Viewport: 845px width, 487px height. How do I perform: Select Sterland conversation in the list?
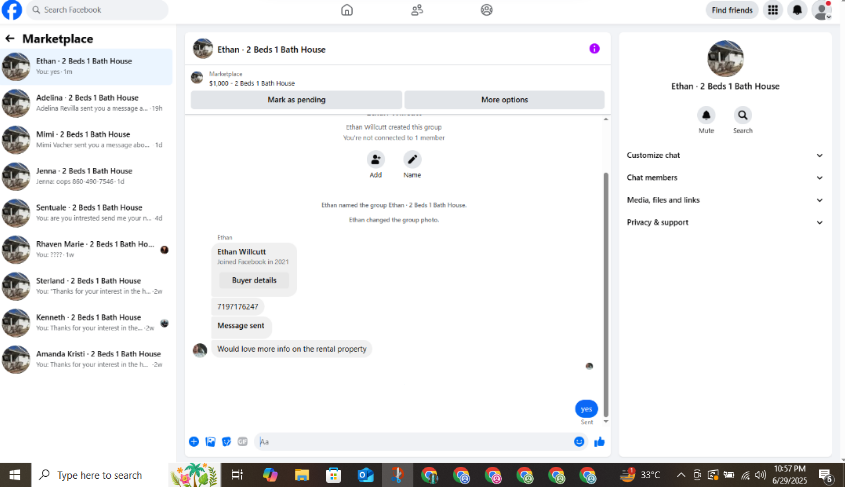point(86,287)
